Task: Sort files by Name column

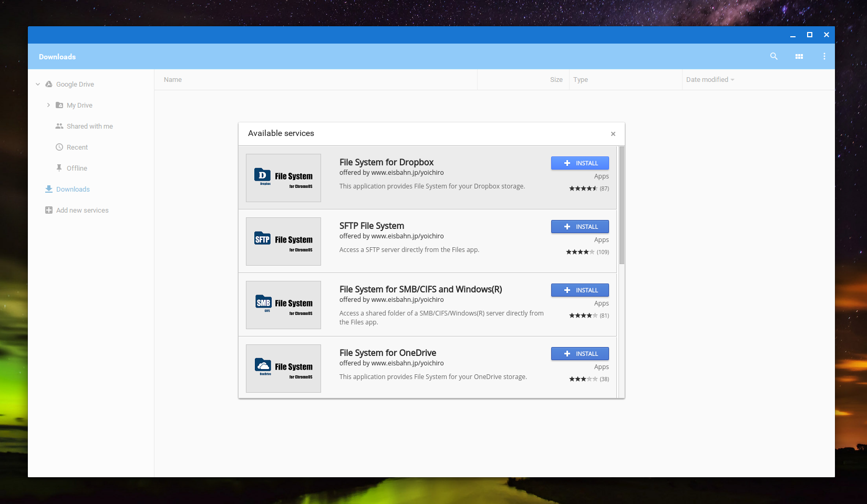Action: tap(173, 80)
